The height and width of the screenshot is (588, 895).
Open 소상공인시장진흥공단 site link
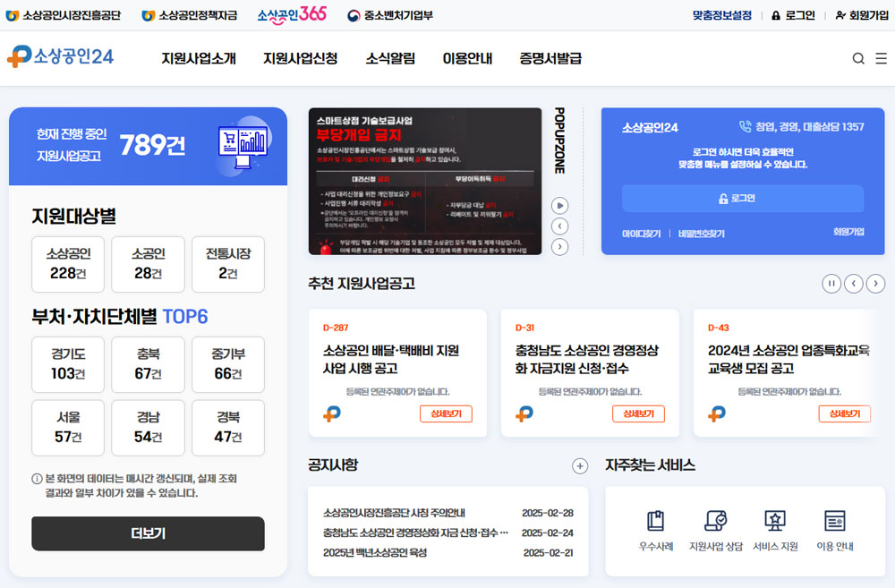click(64, 15)
